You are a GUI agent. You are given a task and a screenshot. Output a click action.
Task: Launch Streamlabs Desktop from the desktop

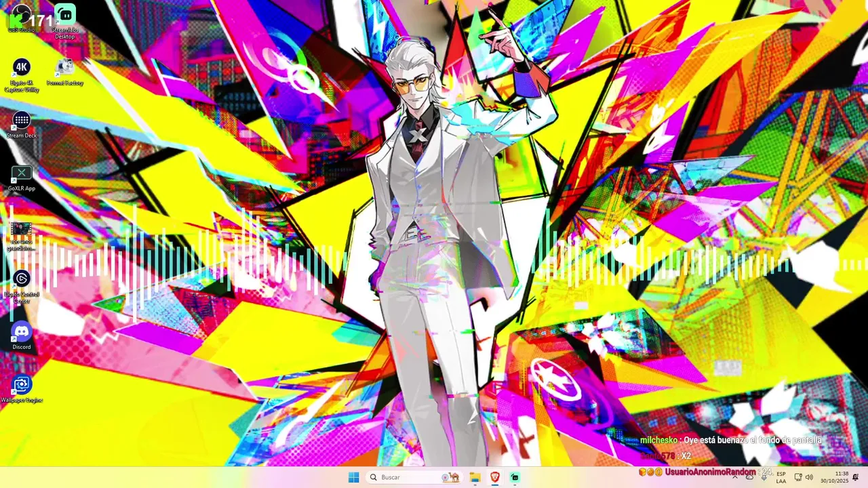coord(65,22)
